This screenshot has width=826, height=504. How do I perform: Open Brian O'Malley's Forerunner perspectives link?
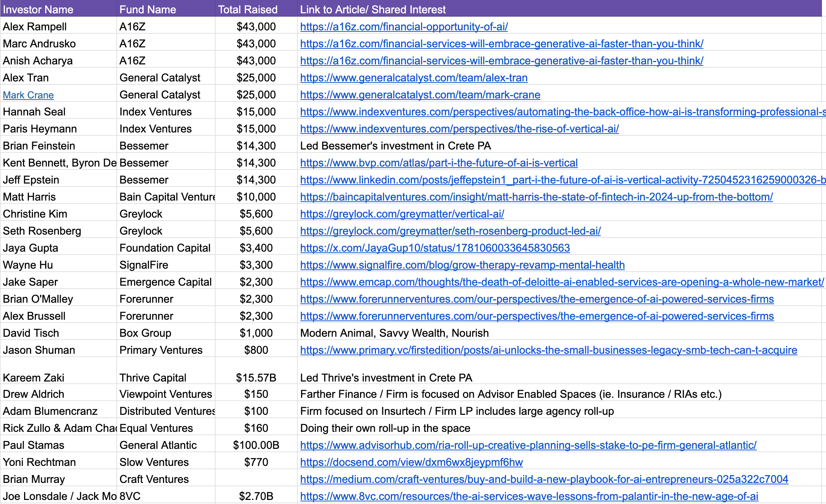tap(537, 299)
